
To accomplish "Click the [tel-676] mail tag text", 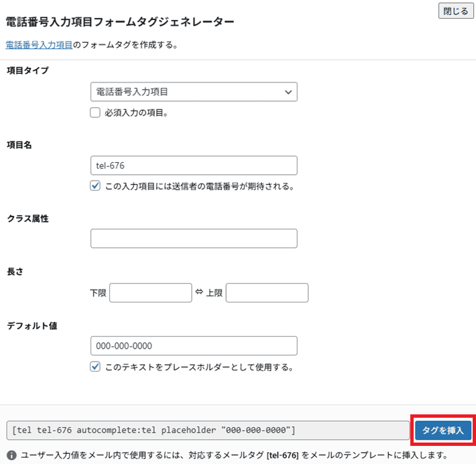I will [x=283, y=455].
